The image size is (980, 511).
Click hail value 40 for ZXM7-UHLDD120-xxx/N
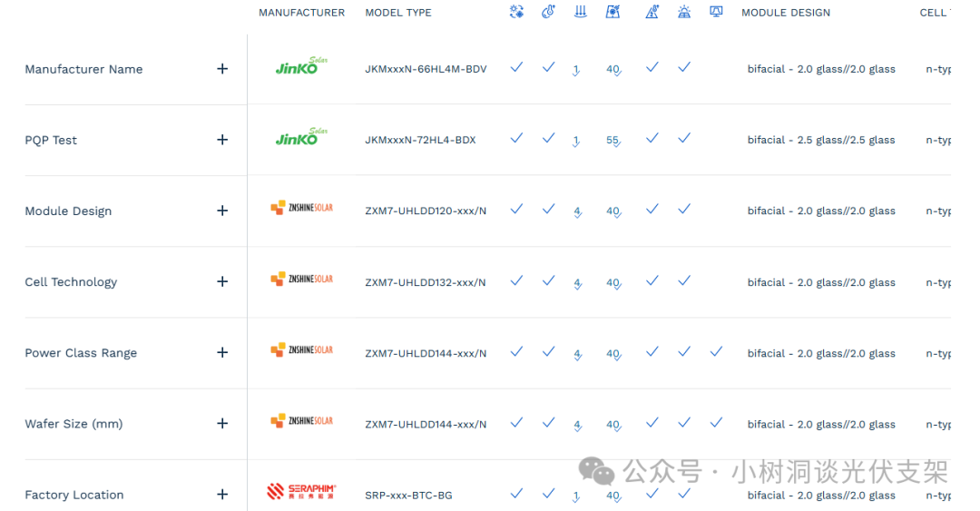pos(613,212)
